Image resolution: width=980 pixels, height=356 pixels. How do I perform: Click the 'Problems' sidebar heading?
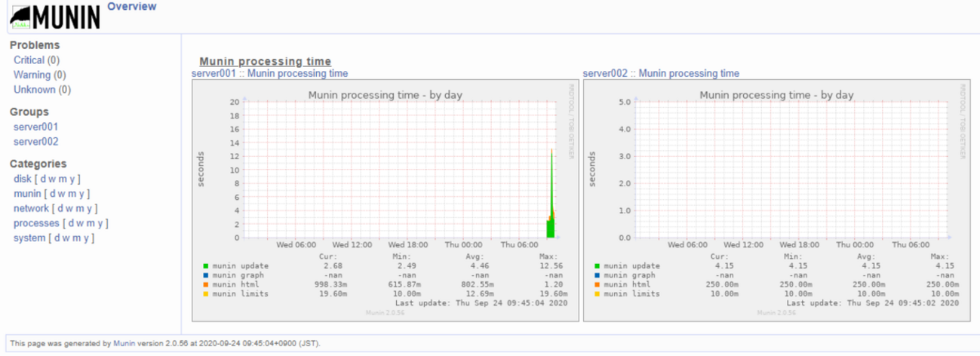[35, 45]
